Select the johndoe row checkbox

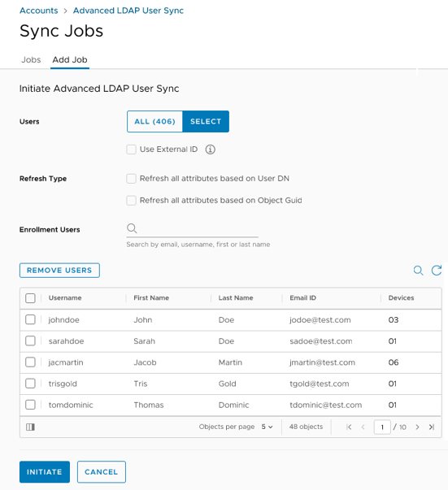click(30, 319)
